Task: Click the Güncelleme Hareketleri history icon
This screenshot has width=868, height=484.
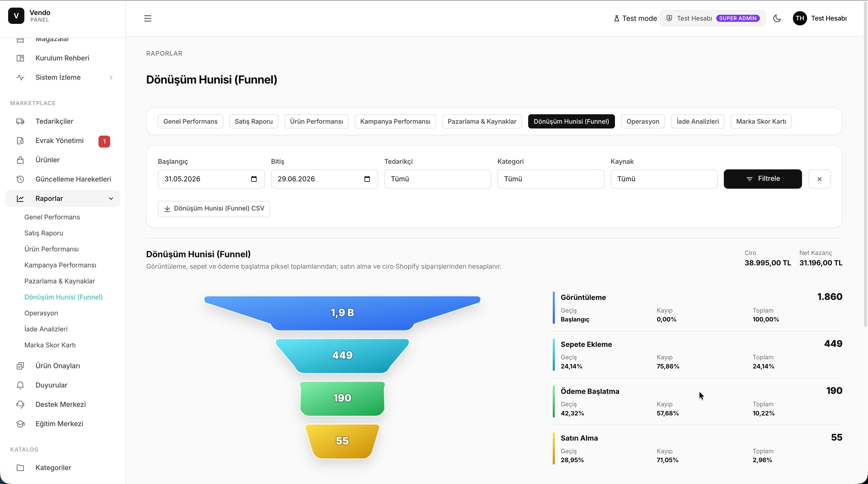Action: pos(20,179)
